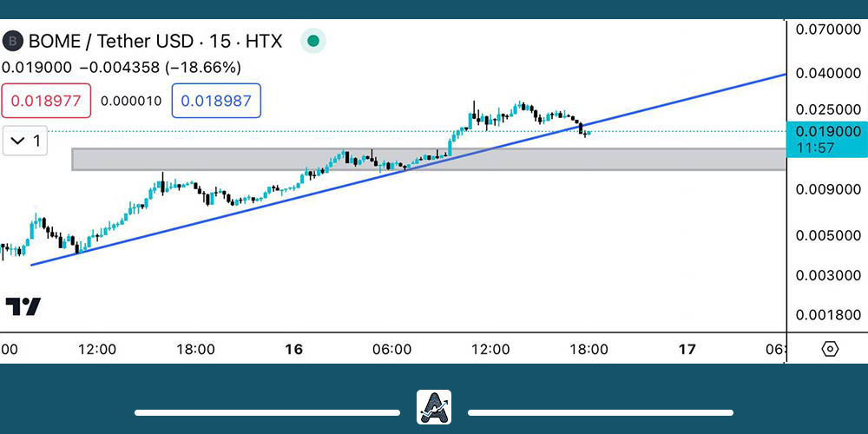Expand the indicators legend chevron labeled 1
Screen dimensions: 868x434
click(24, 141)
